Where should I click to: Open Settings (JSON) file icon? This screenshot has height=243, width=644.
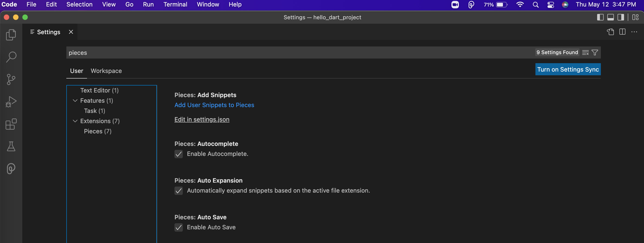point(610,32)
